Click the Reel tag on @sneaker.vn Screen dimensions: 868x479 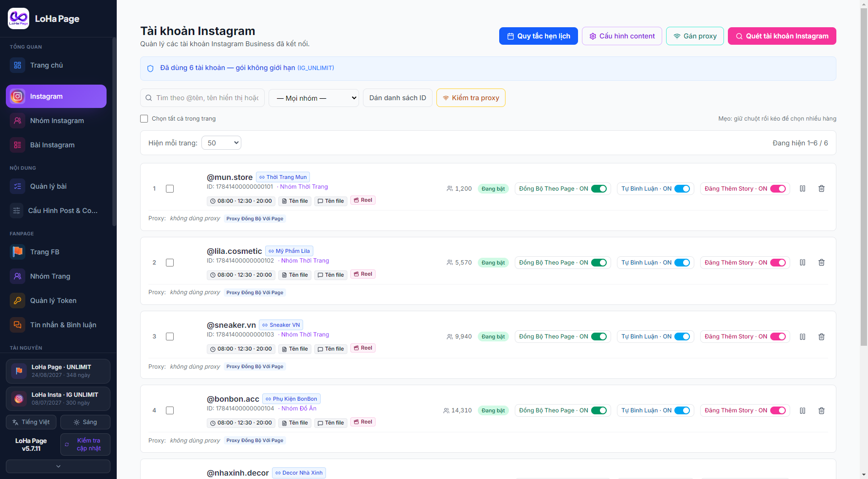363,348
